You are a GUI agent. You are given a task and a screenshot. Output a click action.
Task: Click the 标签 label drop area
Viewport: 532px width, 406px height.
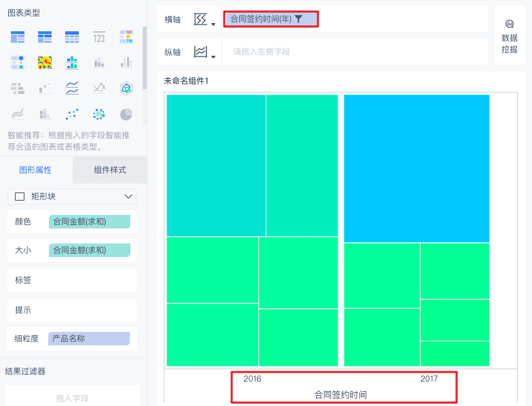[x=72, y=280]
